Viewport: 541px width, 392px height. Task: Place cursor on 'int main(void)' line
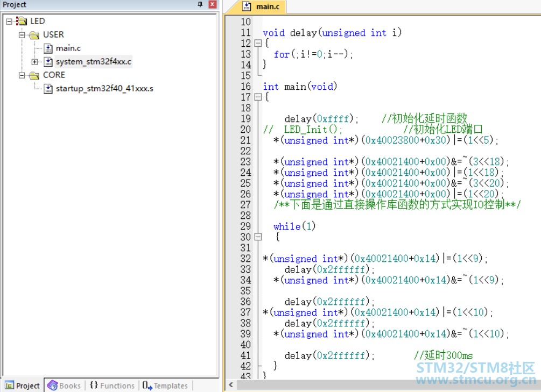300,87
